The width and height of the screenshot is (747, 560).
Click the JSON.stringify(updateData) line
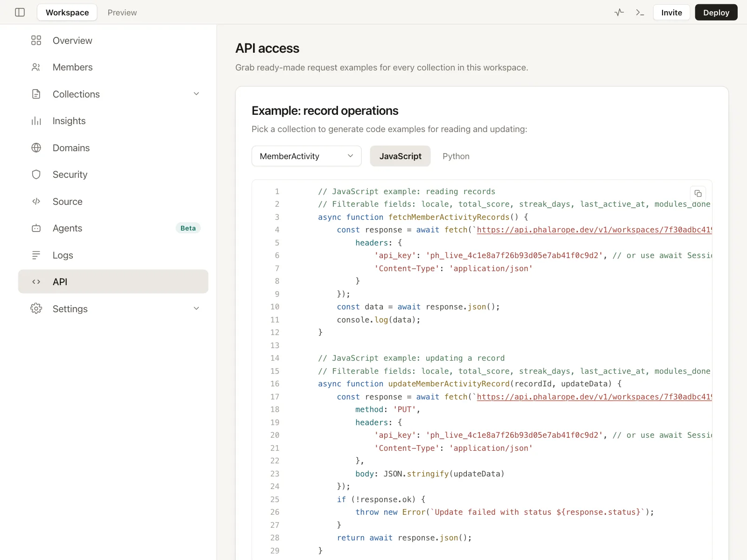tap(430, 474)
